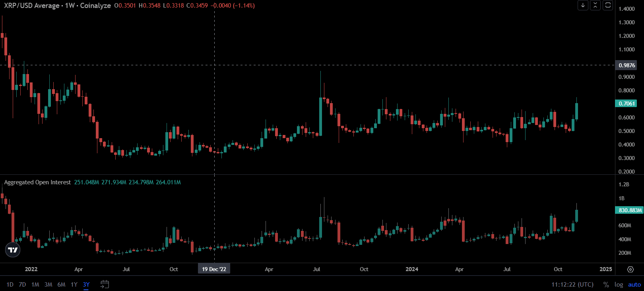644x291 pixels.
Task: Click the 0.5000 price axis label
Action: [627, 131]
